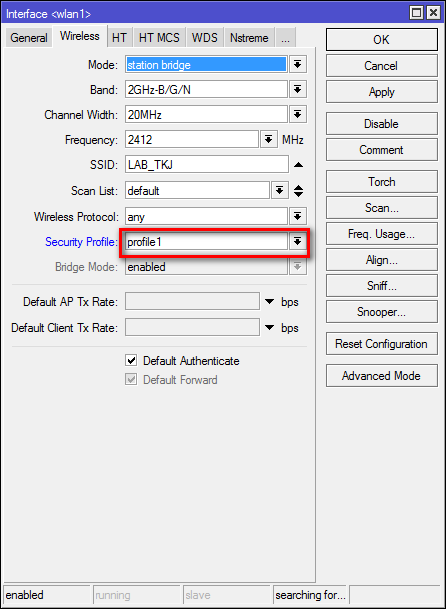Screen dimensions: 446x609
Task: Click the 'slave' status bar entry
Action: pos(226,595)
